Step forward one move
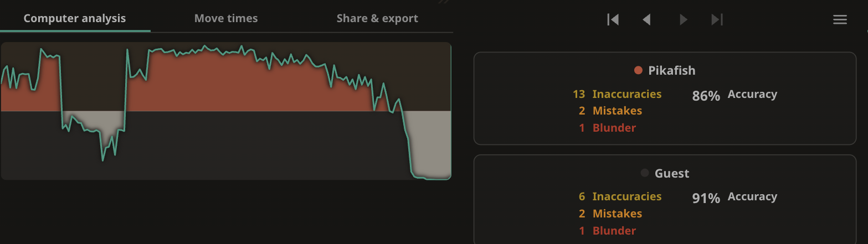Viewport: 868px width, 244px height. 684,19
